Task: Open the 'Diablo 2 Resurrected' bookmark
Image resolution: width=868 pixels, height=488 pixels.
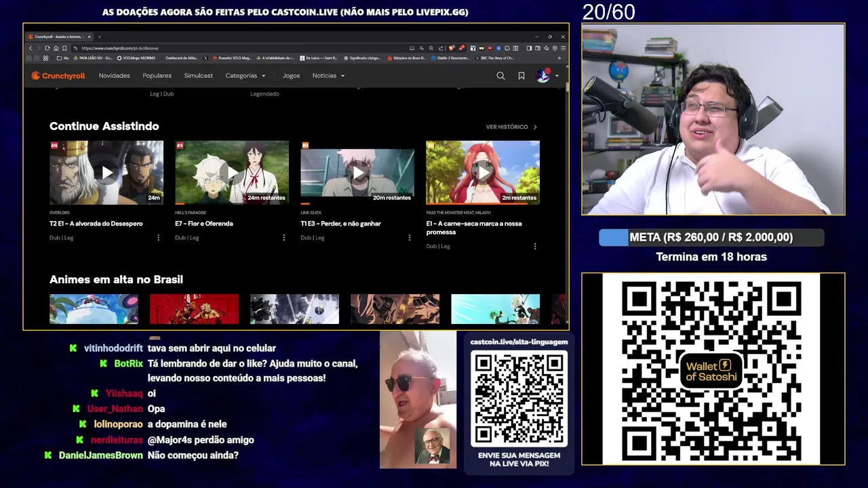Action: [450, 58]
